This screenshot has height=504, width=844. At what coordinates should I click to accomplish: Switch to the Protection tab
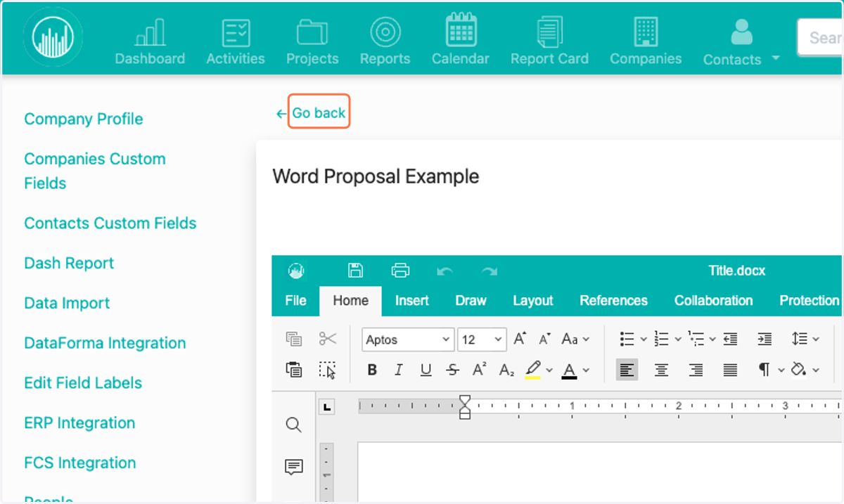click(x=809, y=301)
